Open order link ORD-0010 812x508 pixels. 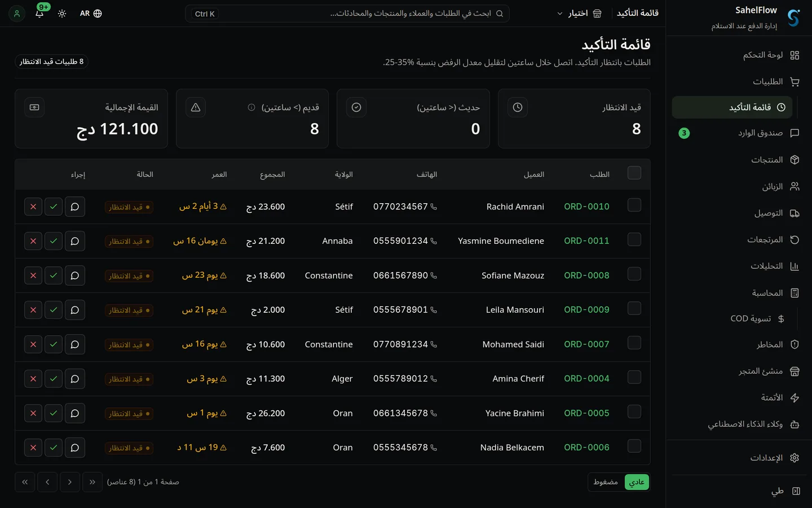586,207
